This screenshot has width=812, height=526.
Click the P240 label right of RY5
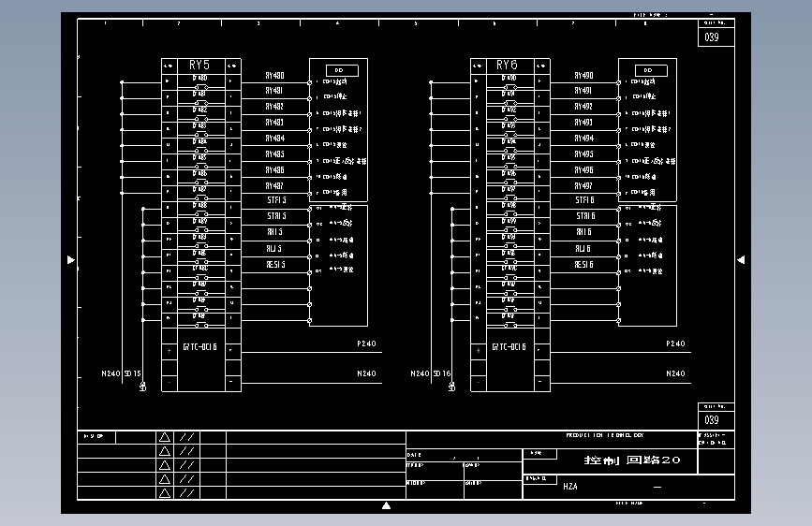click(366, 343)
